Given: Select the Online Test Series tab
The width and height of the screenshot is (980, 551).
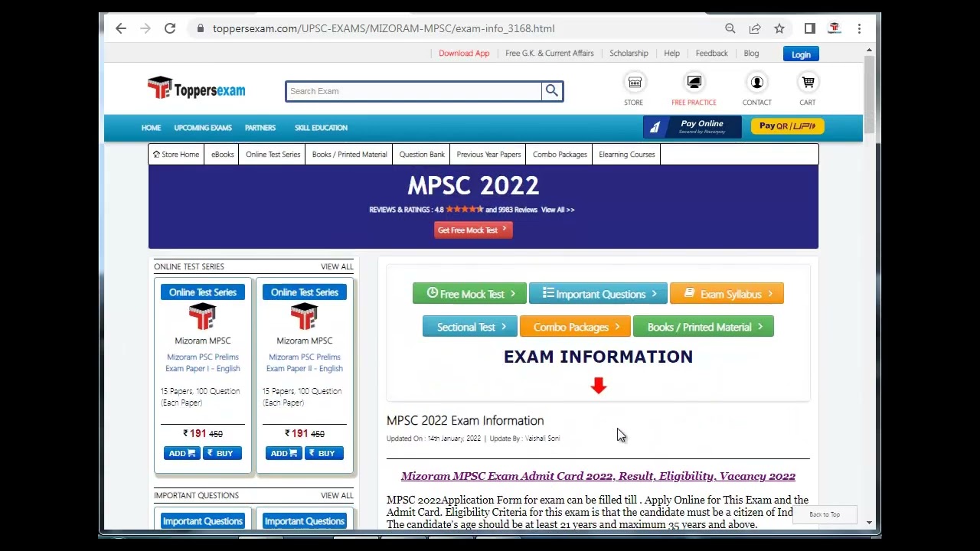Looking at the screenshot, I should click(x=273, y=155).
